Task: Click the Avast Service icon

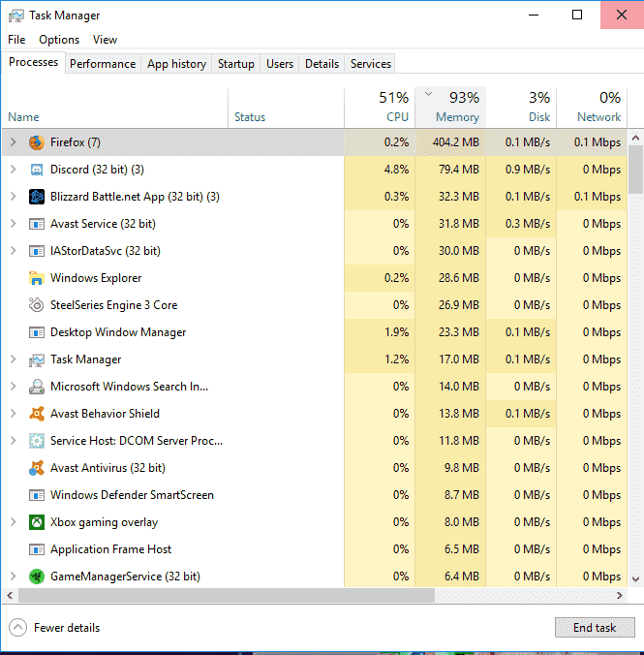Action: (37, 224)
